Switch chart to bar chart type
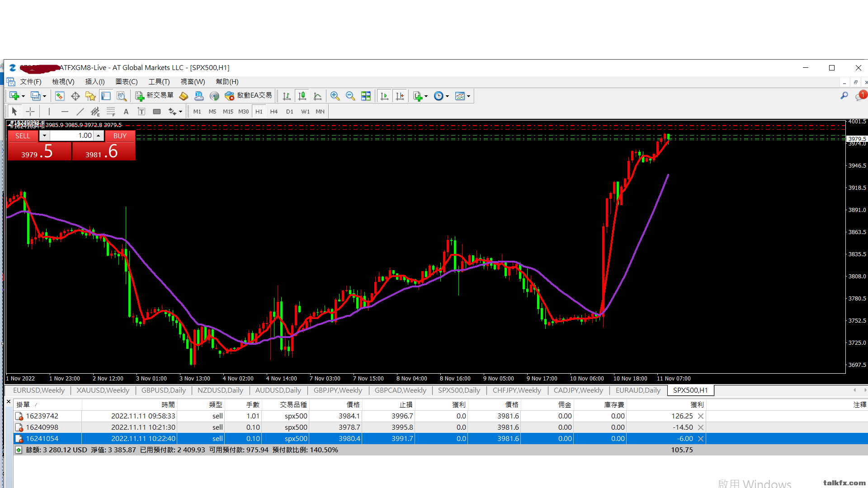Image resolution: width=868 pixels, height=488 pixels. point(287,96)
